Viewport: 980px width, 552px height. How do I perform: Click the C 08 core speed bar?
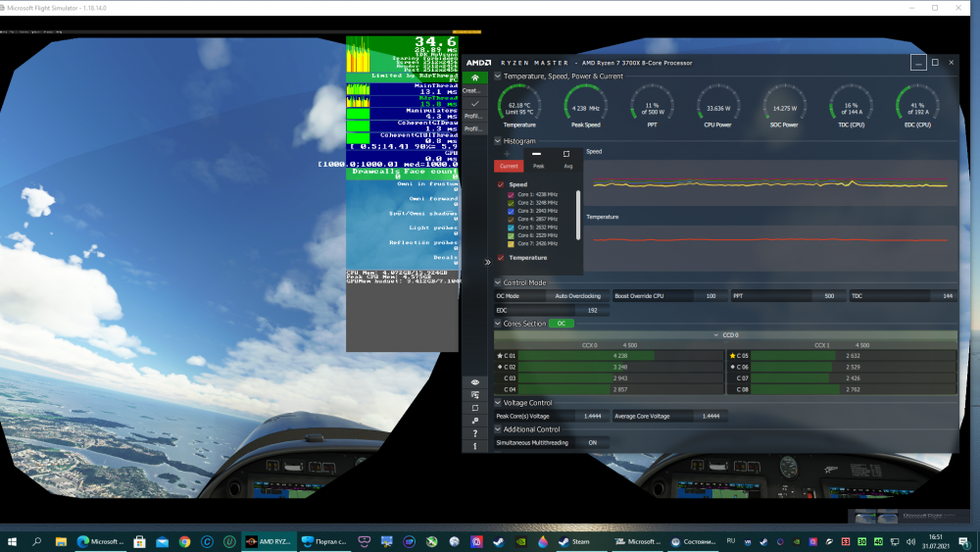click(854, 389)
